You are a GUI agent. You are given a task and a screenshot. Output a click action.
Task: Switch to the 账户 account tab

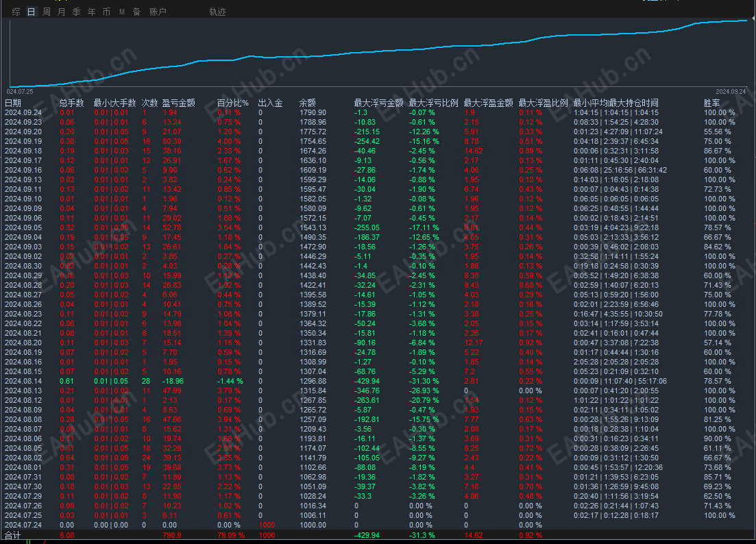[x=158, y=12]
